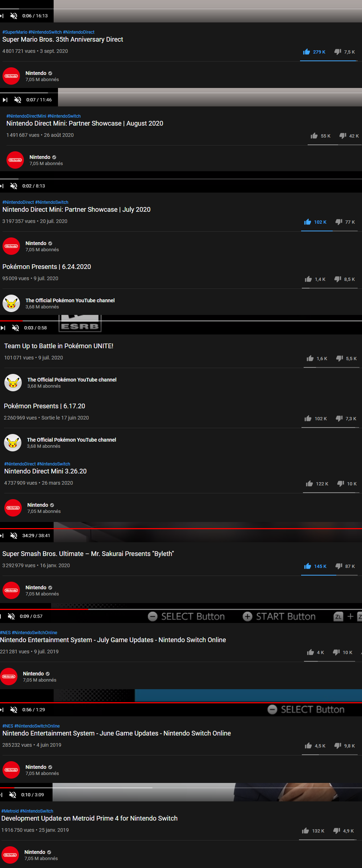
Task: Click the Pikachu avatar under Pokémon UNITE video
Action: coord(13,383)
